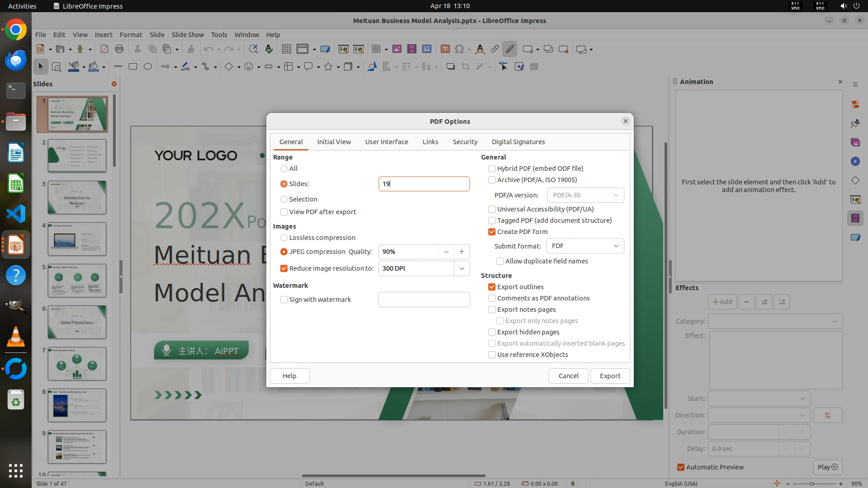Click the Export button
Screen dimensions: 868x488
coord(610,376)
